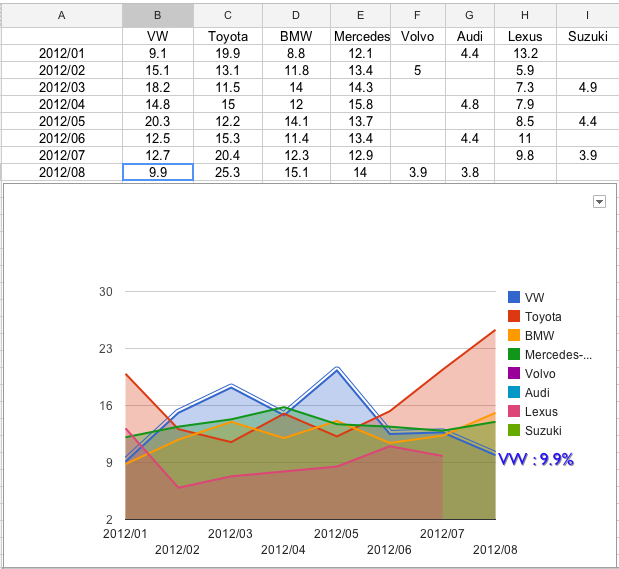This screenshot has width=619, height=569.
Task: Click the VW cell with value 20.3
Action: (158, 121)
